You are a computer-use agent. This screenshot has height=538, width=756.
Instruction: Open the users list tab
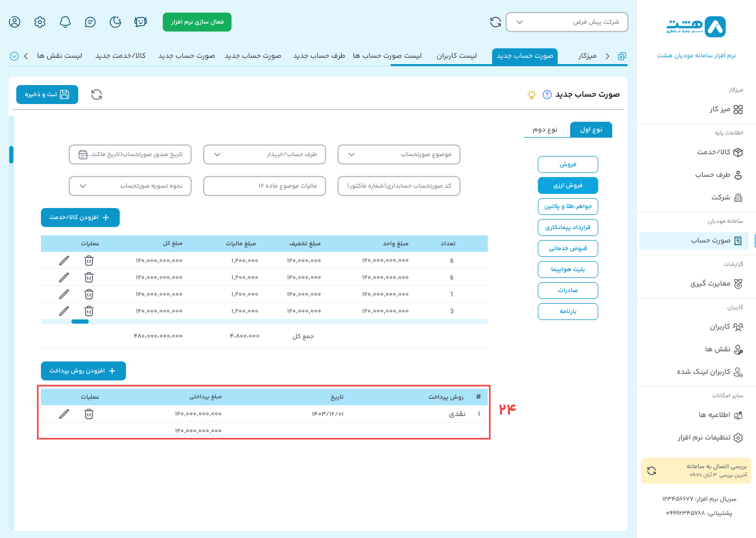pos(457,56)
